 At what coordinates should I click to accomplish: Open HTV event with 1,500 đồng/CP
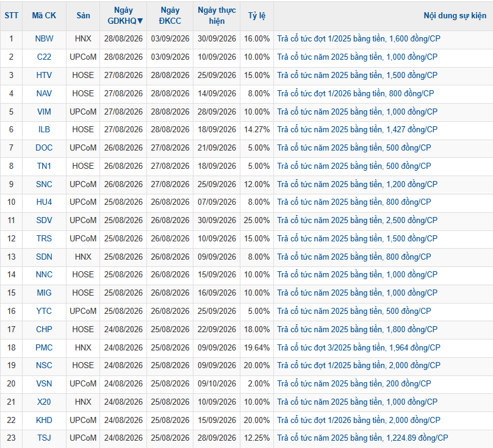tap(357, 75)
